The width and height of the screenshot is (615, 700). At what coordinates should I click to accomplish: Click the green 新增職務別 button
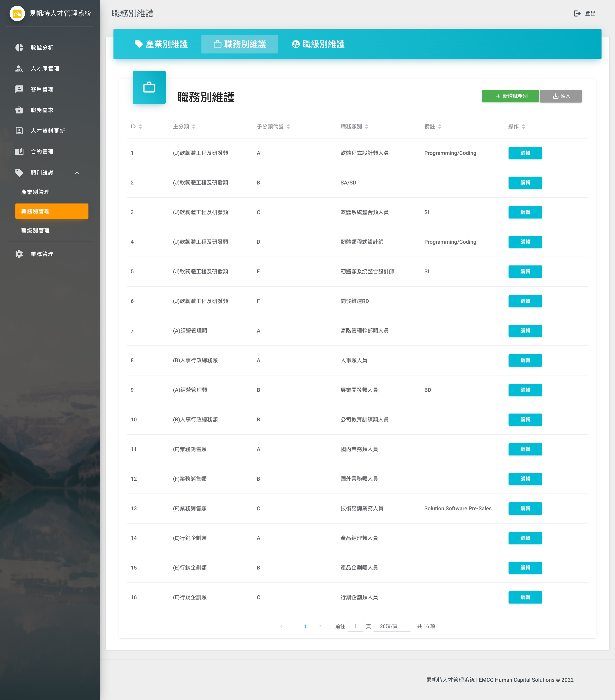tap(510, 96)
